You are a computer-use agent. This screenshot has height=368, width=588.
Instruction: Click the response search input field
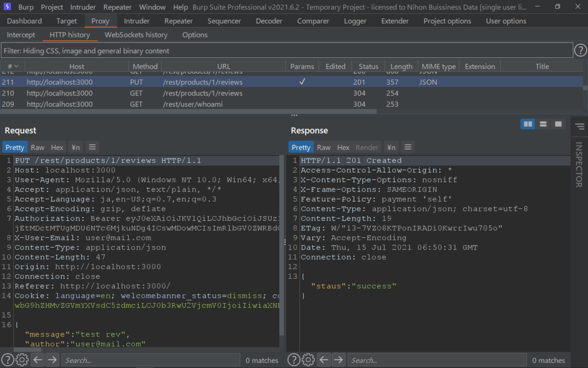tap(437, 360)
